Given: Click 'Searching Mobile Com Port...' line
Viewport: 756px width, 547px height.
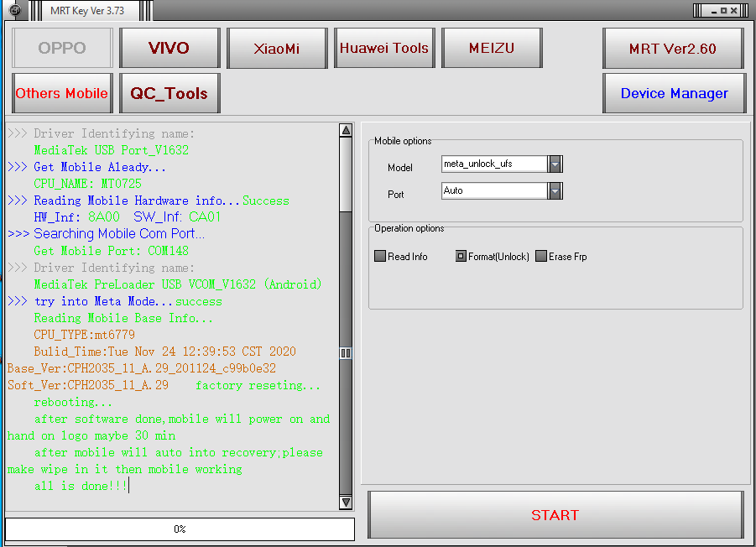Looking at the screenshot, I should click(x=106, y=234).
